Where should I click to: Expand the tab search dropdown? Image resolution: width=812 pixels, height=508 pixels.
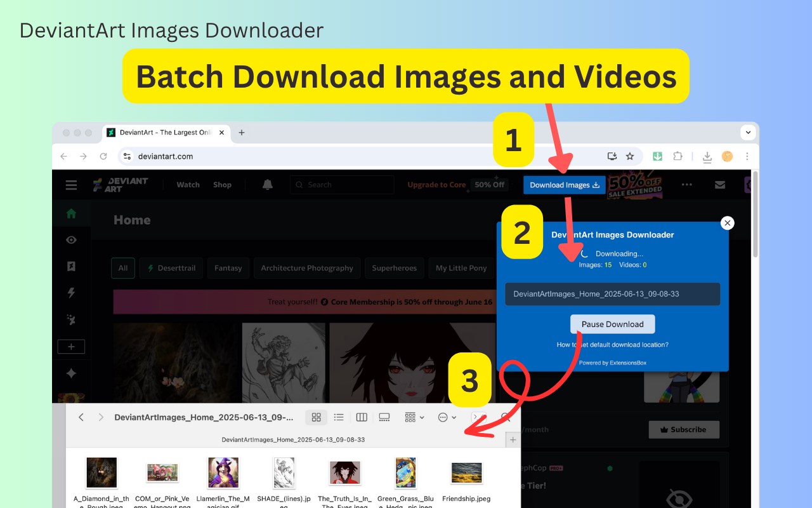748,133
